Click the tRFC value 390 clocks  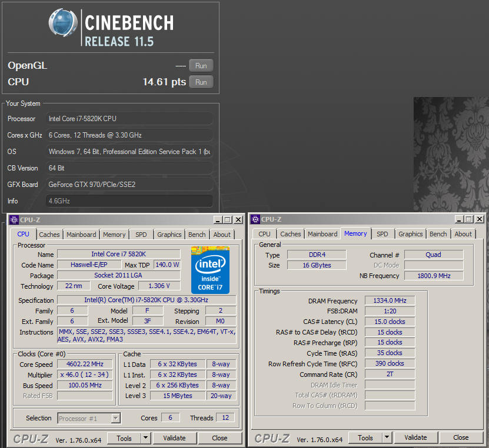coord(390,363)
